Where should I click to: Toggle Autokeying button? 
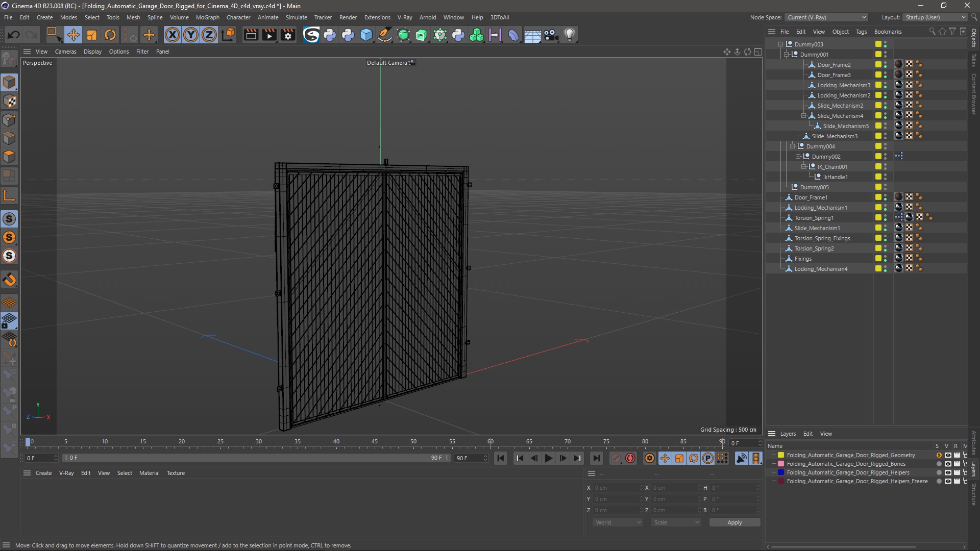coord(630,458)
